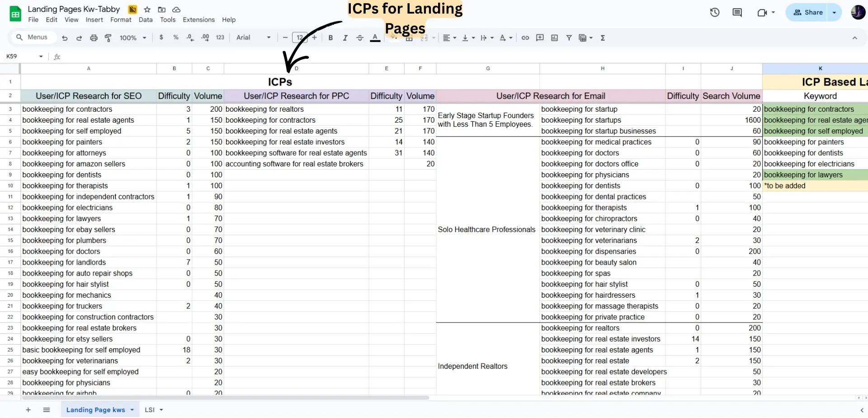Apply percent format
The width and height of the screenshot is (868, 418).
click(176, 38)
